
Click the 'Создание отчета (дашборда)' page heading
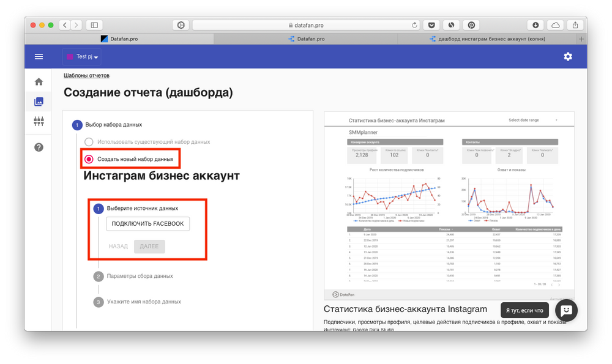(x=148, y=92)
